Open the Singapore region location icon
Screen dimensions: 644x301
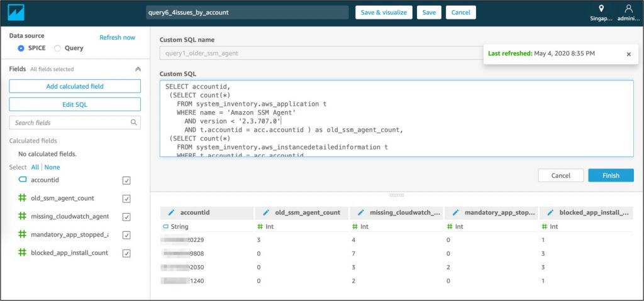coord(601,9)
